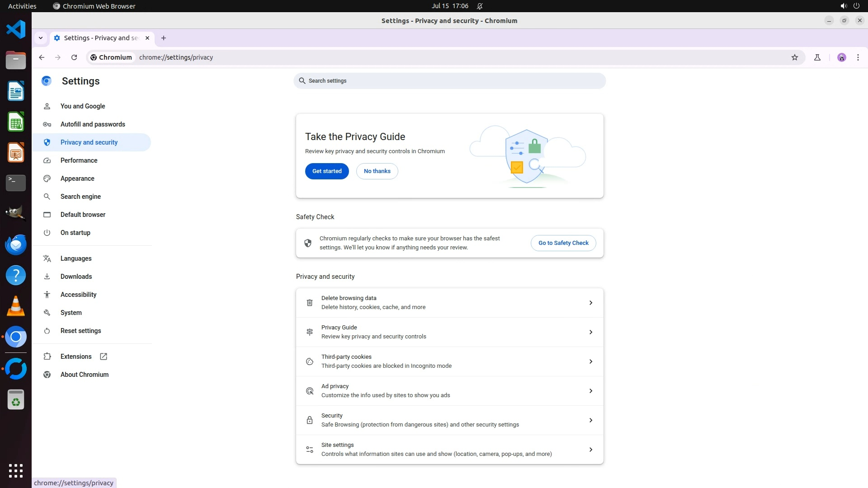Open Third-party cookies row chevron
Viewport: 868px width, 488px height.
[x=590, y=361]
